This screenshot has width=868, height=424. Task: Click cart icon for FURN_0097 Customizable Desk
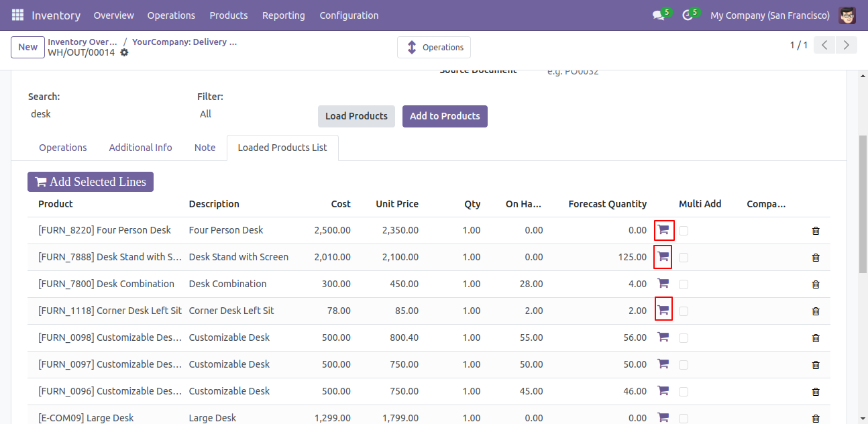pos(663,364)
